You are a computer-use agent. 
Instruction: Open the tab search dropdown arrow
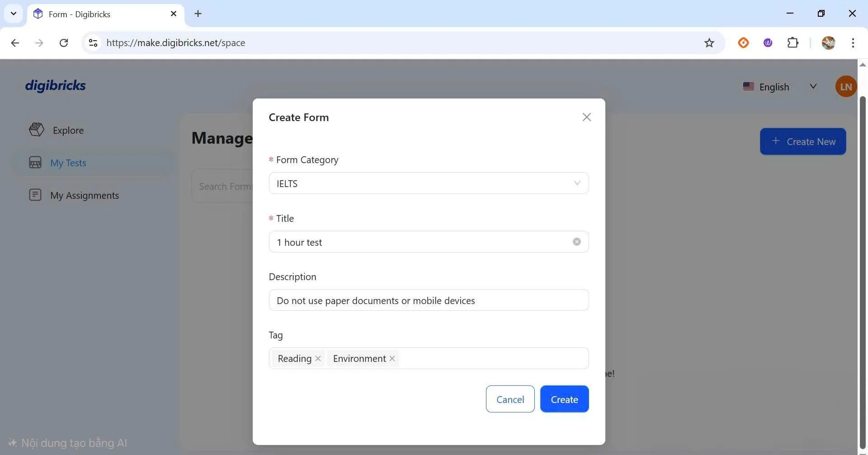[x=14, y=14]
